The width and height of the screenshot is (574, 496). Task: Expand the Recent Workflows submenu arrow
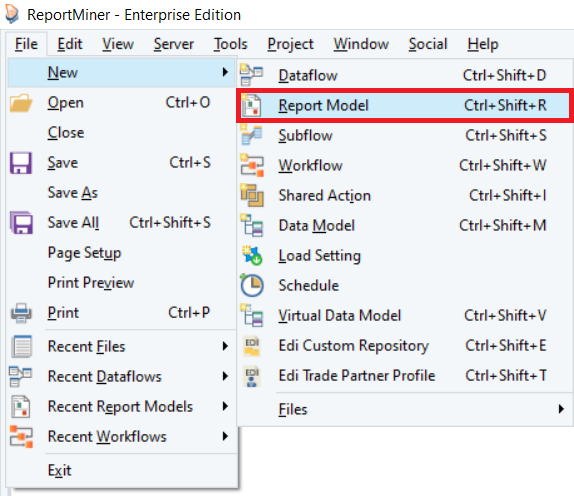[x=225, y=436]
